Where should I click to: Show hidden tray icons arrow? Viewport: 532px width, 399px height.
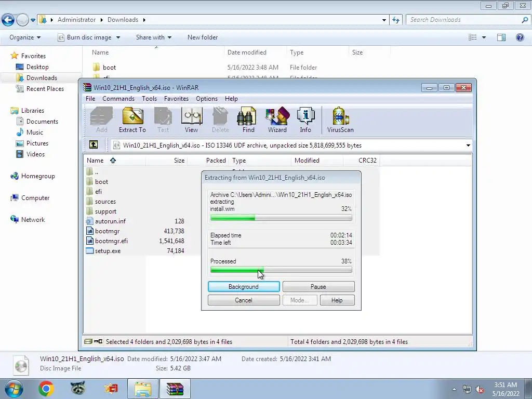(454, 390)
